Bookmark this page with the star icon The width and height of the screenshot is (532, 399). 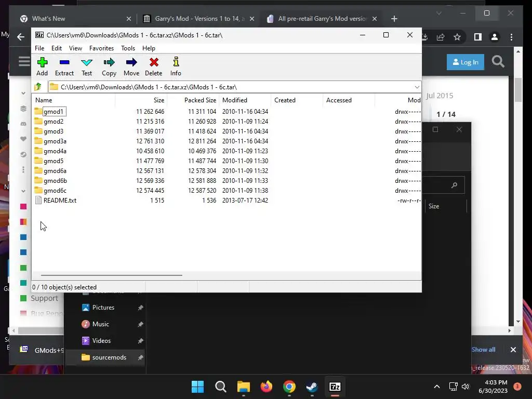coord(457,37)
